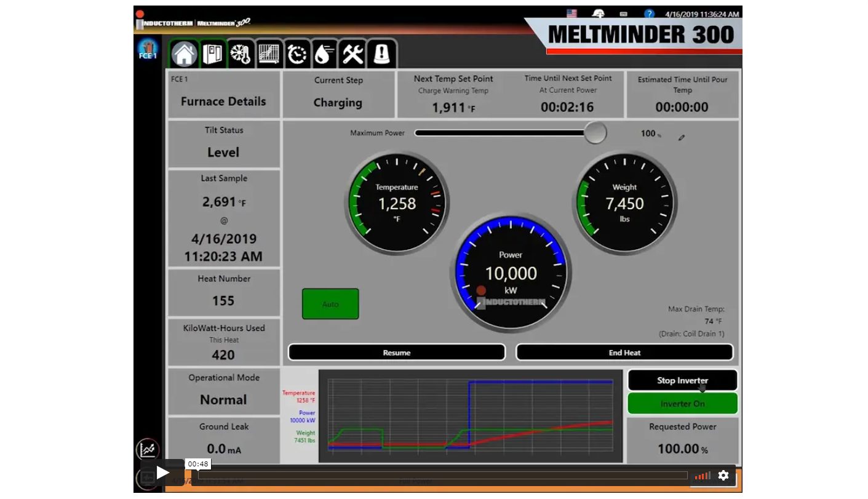Toggle the green Auto mode button

tap(330, 304)
